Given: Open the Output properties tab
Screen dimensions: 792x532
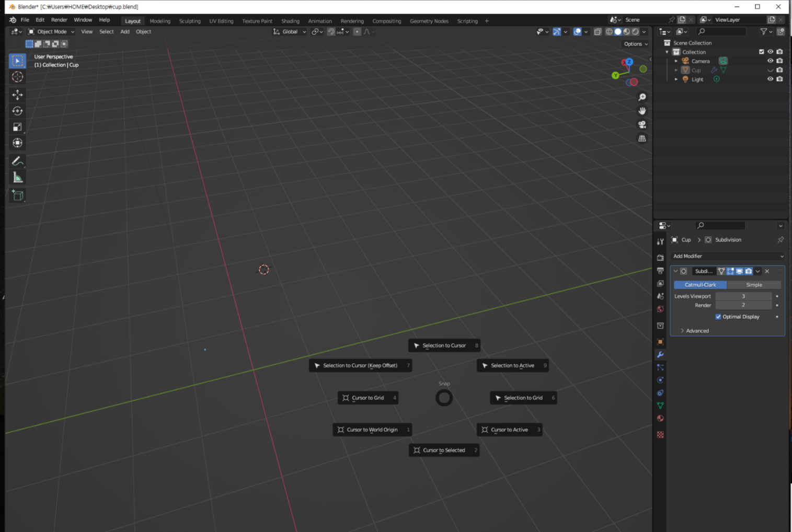Looking at the screenshot, I should tap(660, 271).
